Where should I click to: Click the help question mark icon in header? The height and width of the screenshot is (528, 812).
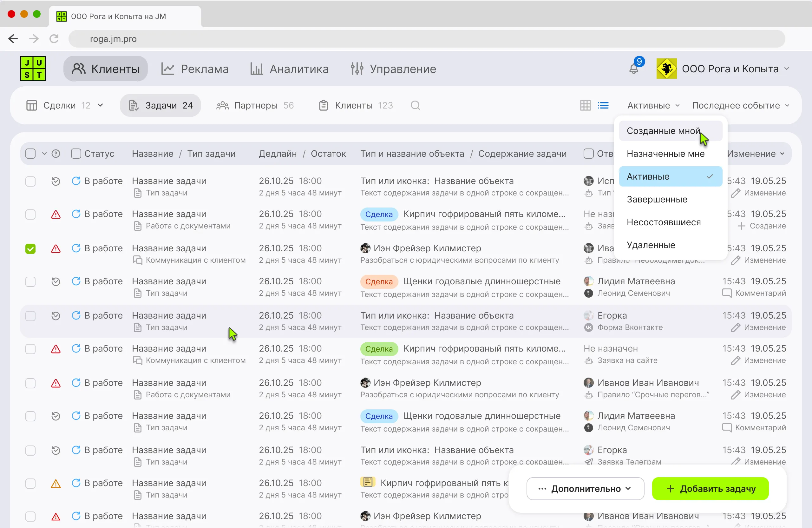pos(56,154)
